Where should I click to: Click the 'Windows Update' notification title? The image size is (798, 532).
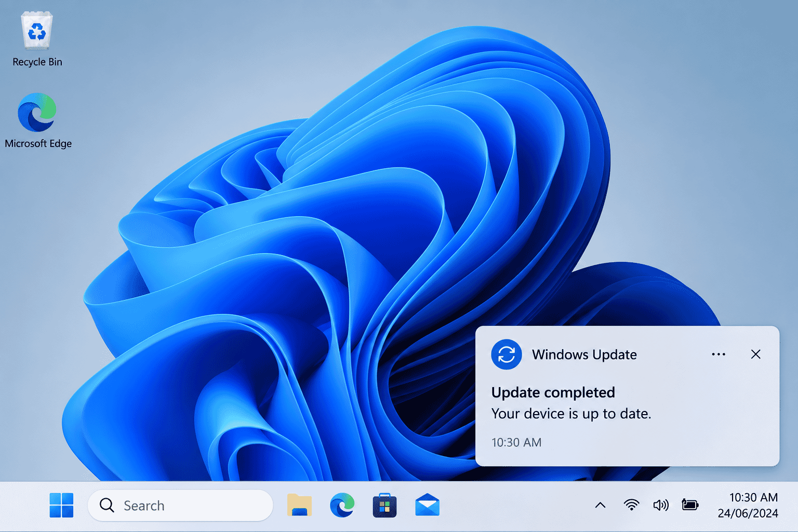[x=584, y=354]
